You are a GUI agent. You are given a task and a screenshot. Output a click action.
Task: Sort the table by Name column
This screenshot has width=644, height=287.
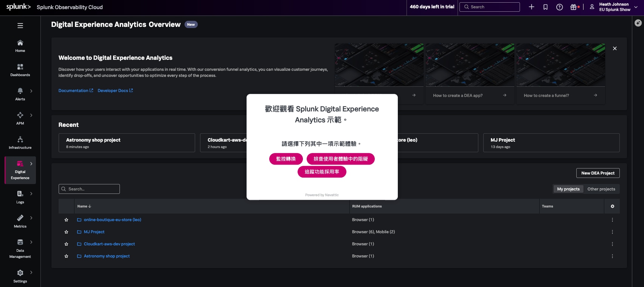pos(84,206)
